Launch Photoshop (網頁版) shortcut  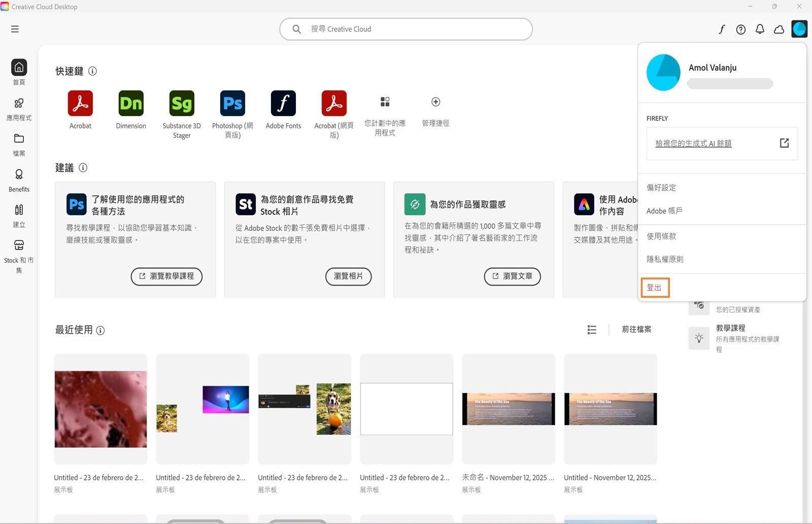[232, 103]
